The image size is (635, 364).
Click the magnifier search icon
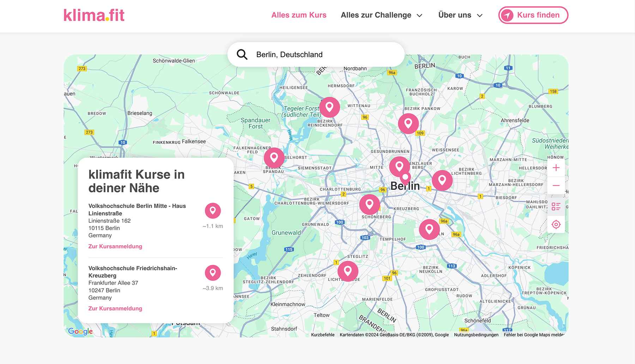242,55
